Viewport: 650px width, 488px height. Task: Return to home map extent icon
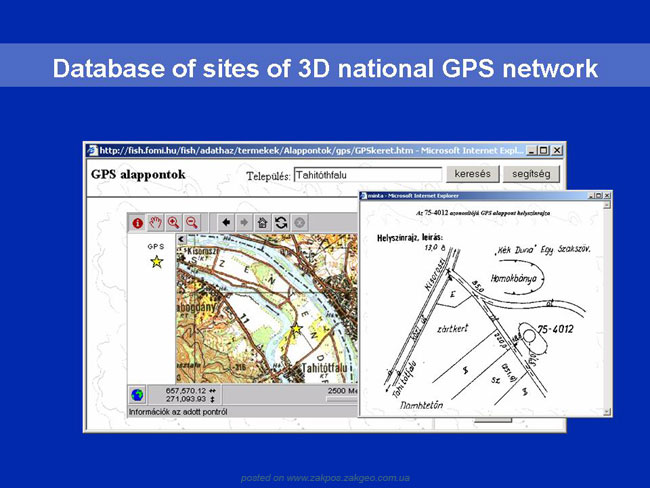point(262,223)
